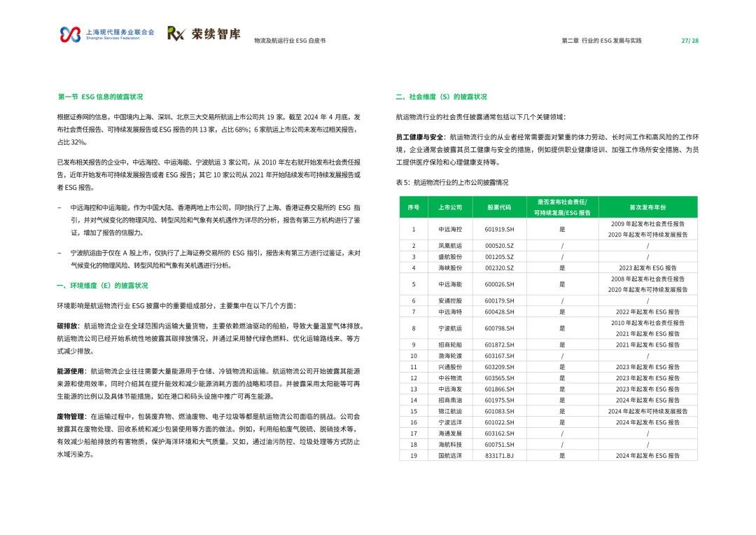The height and width of the screenshot is (535, 756).
Task: Click bold term 能源使用
Action: click(71, 371)
